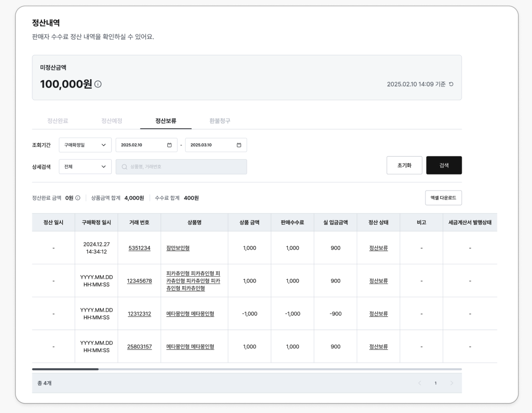The height and width of the screenshot is (413, 532).
Task: Click 정산보류 status in row 12345678
Action: (x=378, y=281)
